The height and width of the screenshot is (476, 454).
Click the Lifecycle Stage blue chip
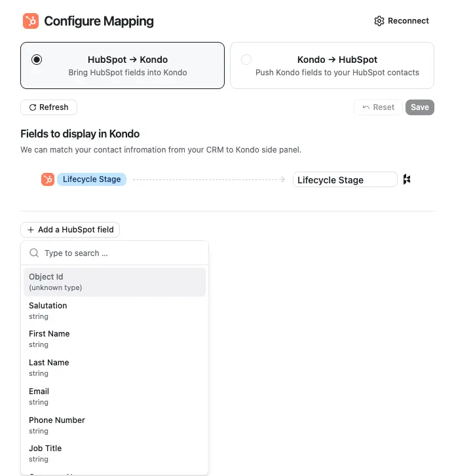click(92, 179)
